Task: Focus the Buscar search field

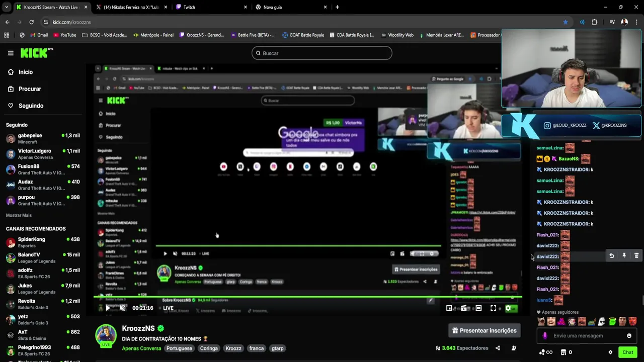Action: (x=322, y=53)
